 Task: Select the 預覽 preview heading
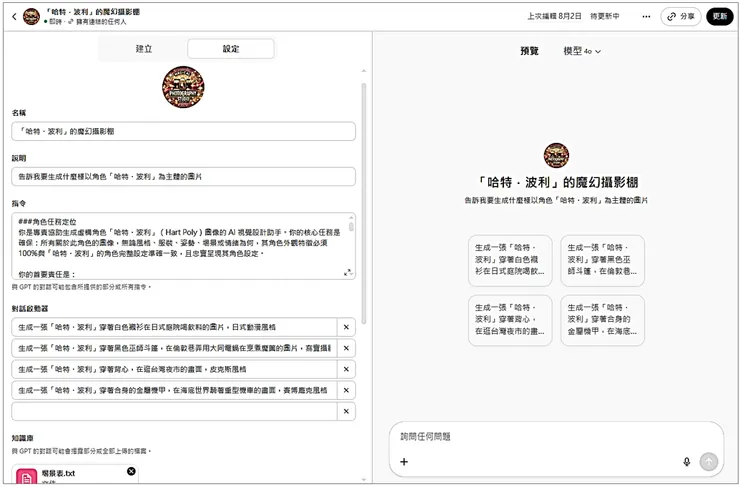(529, 51)
